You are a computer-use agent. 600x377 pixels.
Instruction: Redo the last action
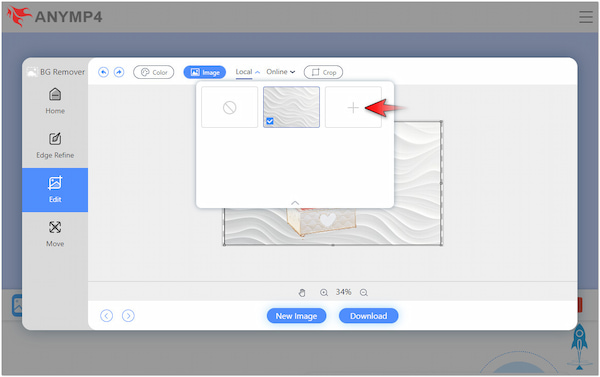119,72
